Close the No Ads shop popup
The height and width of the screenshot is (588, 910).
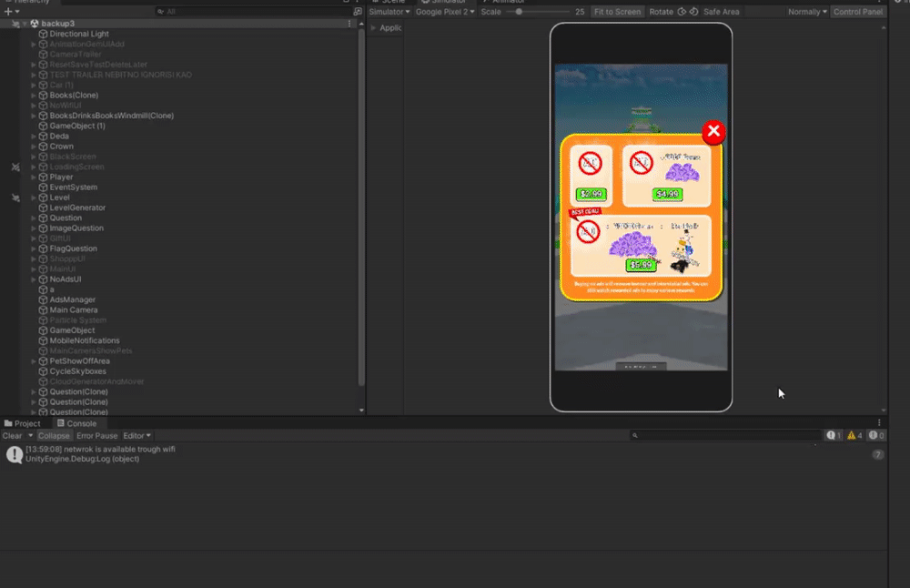(x=713, y=132)
